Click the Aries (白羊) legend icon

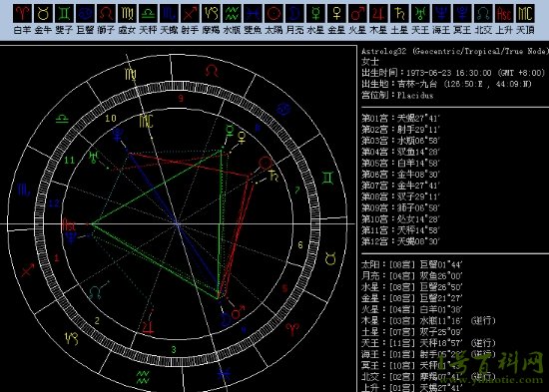tap(22, 13)
